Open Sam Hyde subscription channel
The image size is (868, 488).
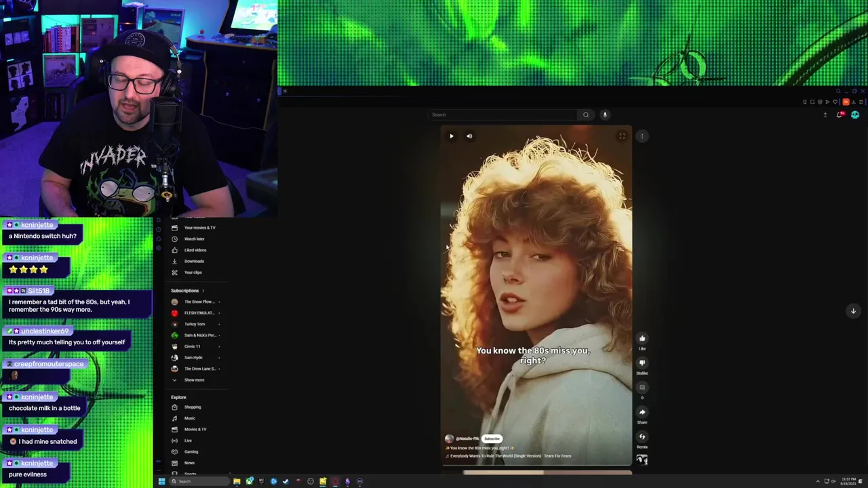point(195,358)
